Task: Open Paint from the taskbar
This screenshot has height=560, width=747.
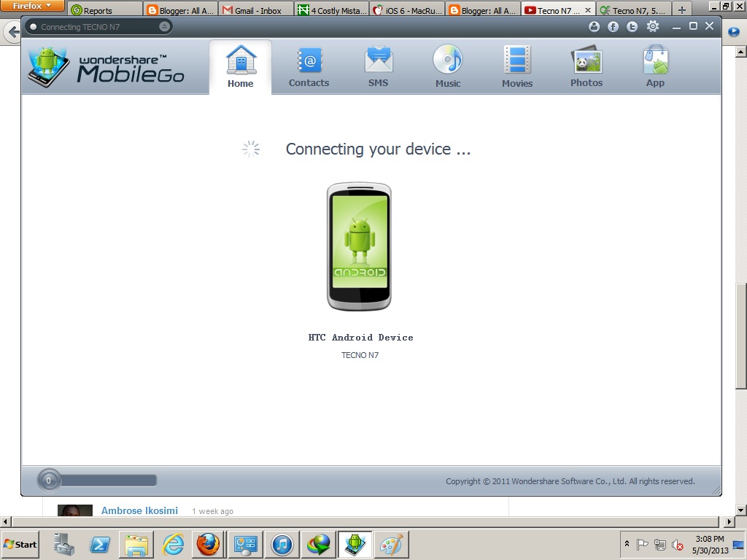Action: pyautogui.click(x=391, y=544)
